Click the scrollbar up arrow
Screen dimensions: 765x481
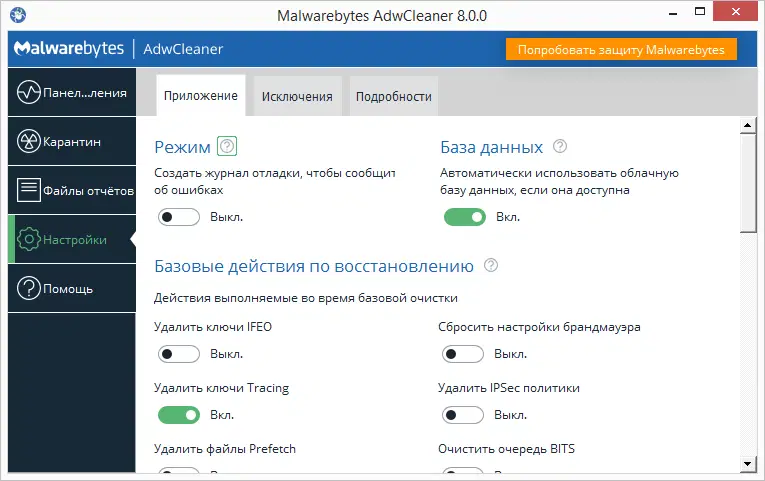(x=747, y=125)
